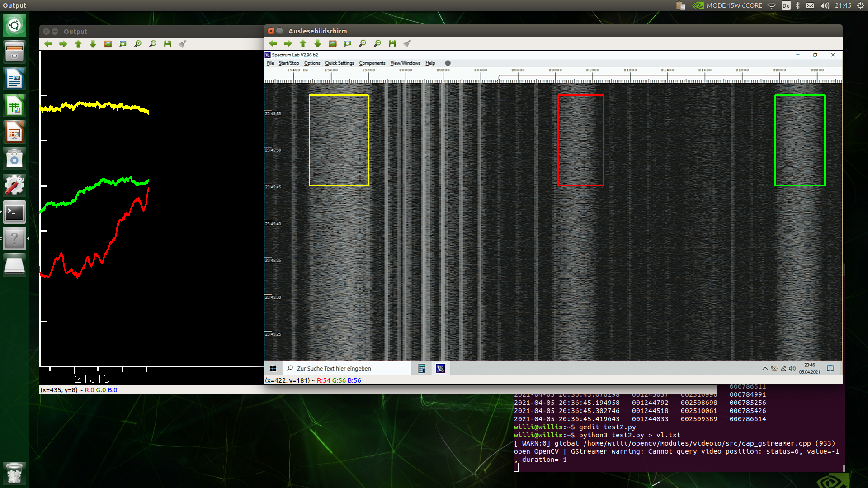The image size is (868, 488).
Task: Click terminal value "000785426"
Action: tap(748, 411)
